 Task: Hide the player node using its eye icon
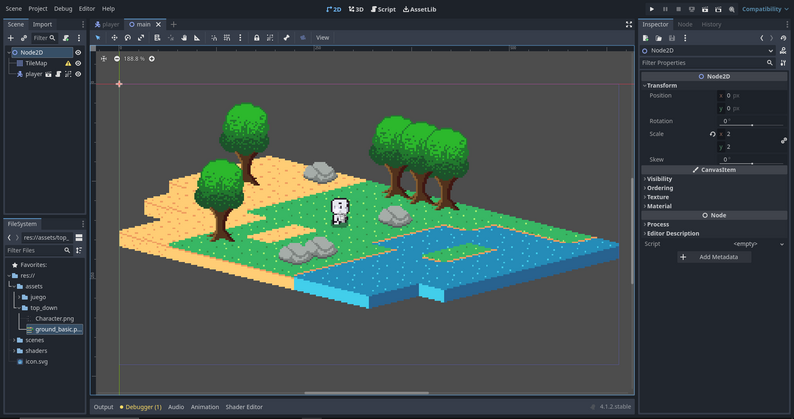coord(78,74)
